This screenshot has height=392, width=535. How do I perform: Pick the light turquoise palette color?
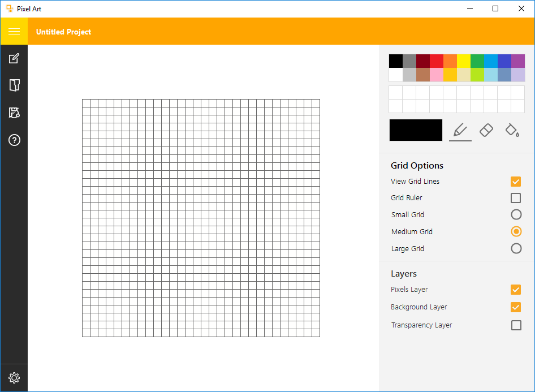point(491,75)
